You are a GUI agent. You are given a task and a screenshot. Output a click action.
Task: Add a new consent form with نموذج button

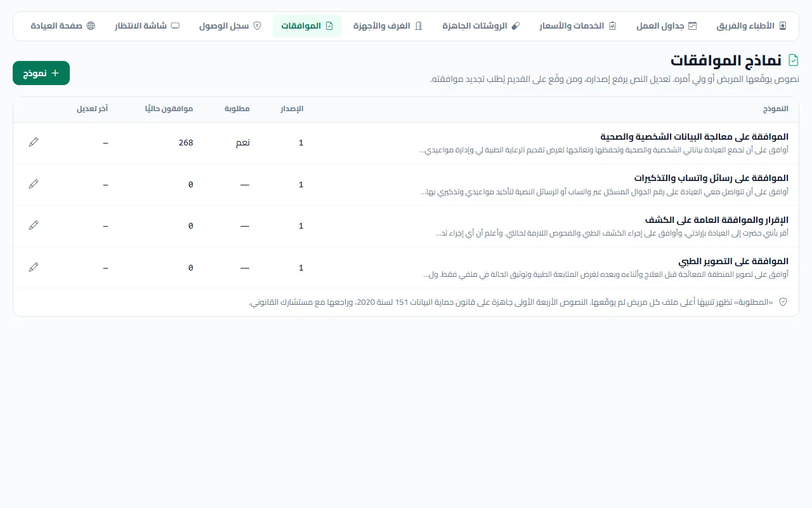coord(41,73)
